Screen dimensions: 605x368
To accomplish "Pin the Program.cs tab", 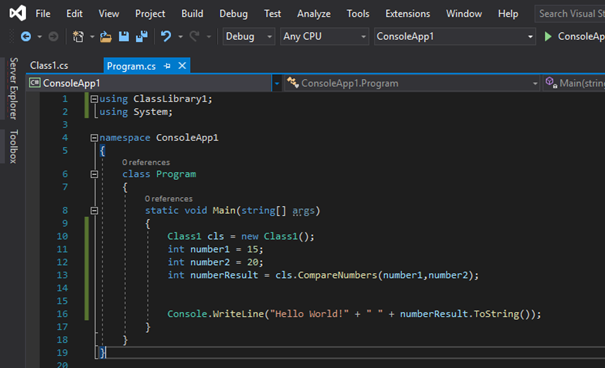I will 167,66.
